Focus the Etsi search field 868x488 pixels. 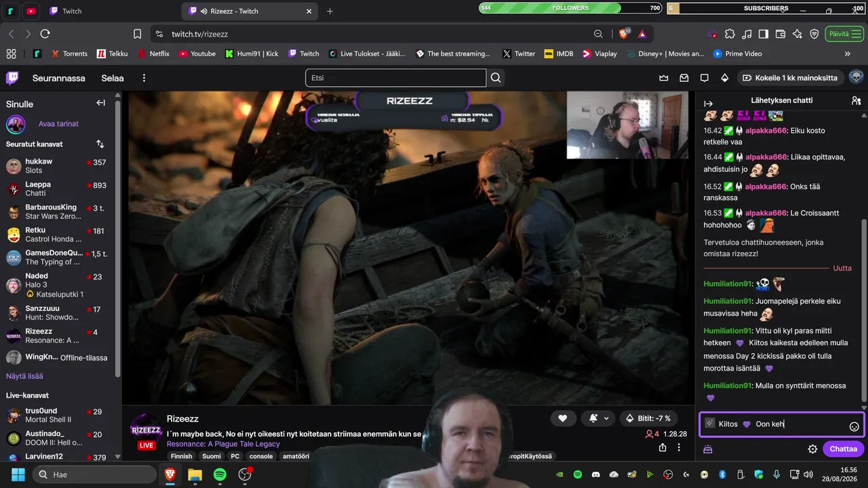pos(395,78)
